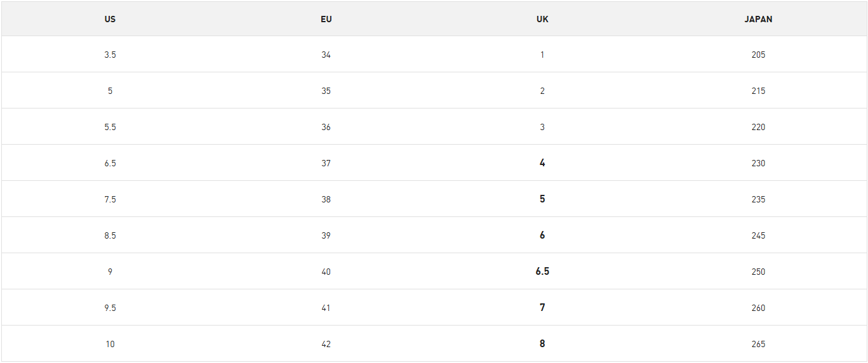This screenshot has width=868, height=363.
Task: Click the US column header
Action: (110, 19)
